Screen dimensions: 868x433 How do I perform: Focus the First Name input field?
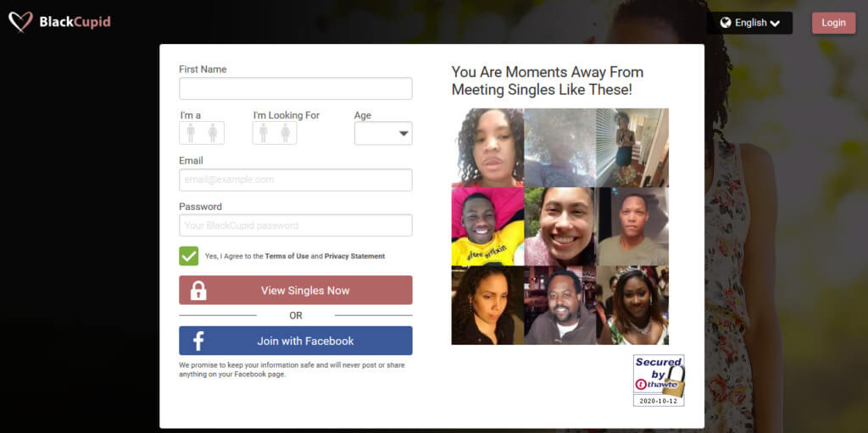coord(296,89)
